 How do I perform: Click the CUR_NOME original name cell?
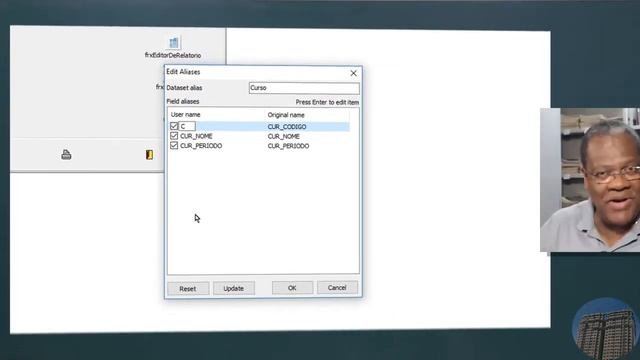pos(284,136)
